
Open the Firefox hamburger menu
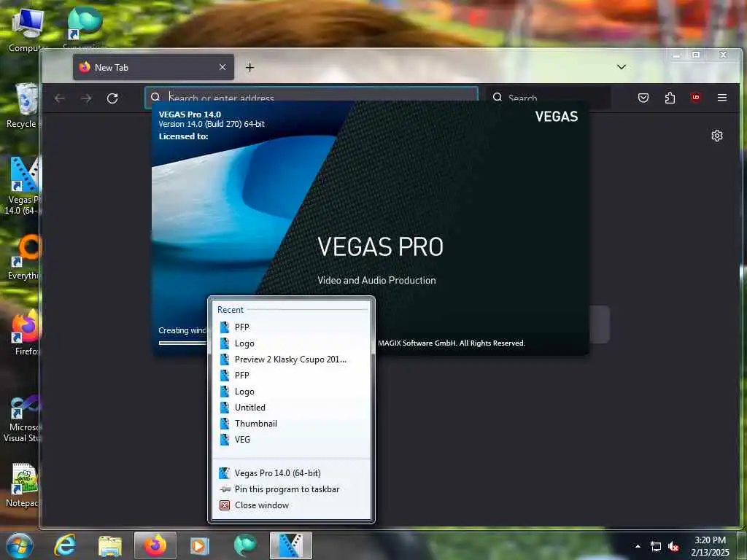pos(722,98)
